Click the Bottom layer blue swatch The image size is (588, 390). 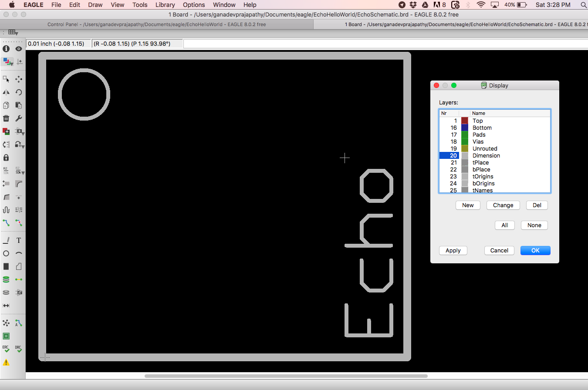coord(465,128)
